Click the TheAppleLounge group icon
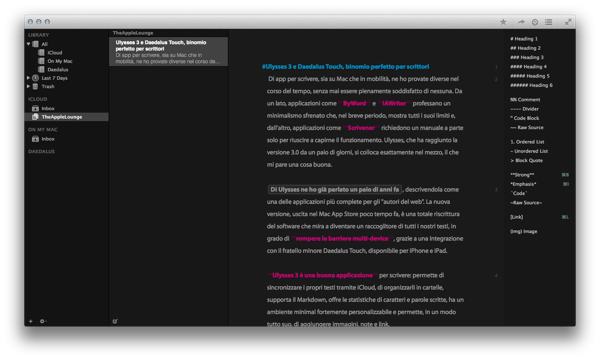 click(x=36, y=117)
